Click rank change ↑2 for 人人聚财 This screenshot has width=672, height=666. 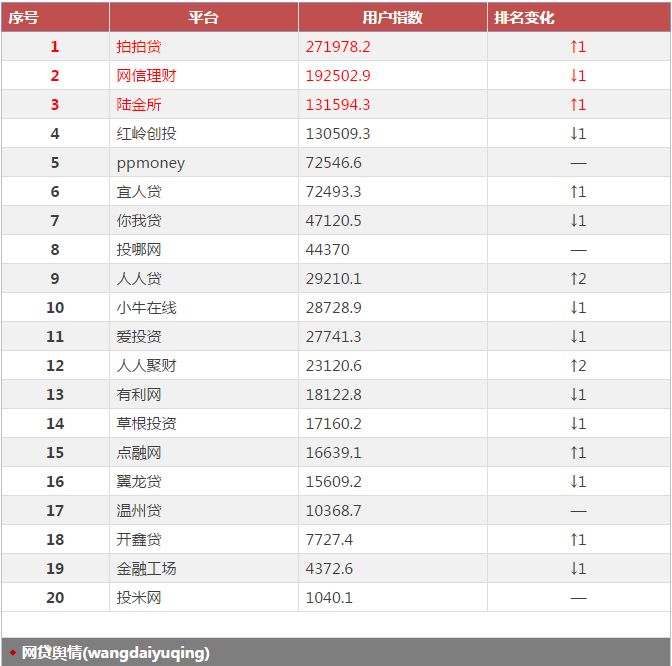point(578,366)
